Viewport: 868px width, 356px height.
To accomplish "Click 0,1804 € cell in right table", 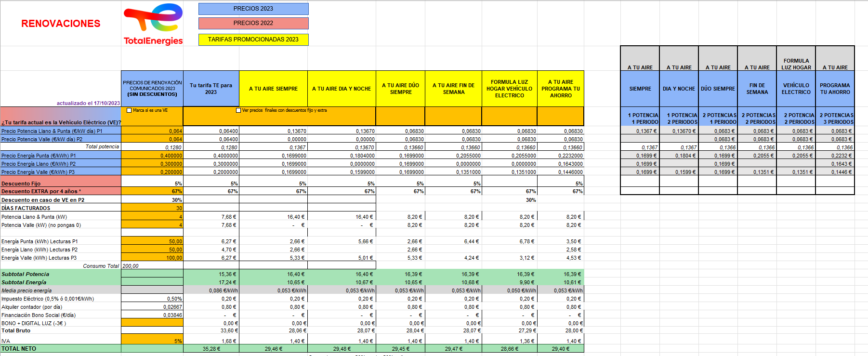I will [679, 156].
